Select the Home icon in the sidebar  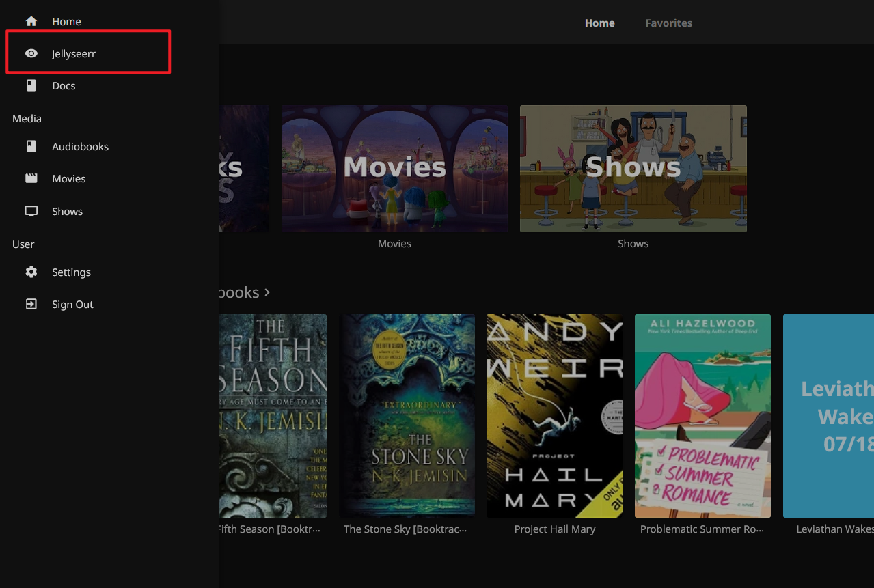(x=31, y=20)
